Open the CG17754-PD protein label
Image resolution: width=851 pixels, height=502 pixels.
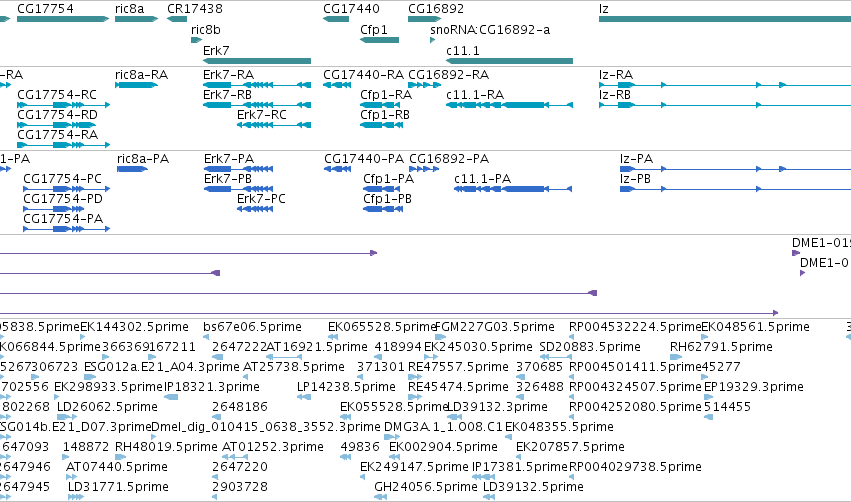click(x=63, y=199)
